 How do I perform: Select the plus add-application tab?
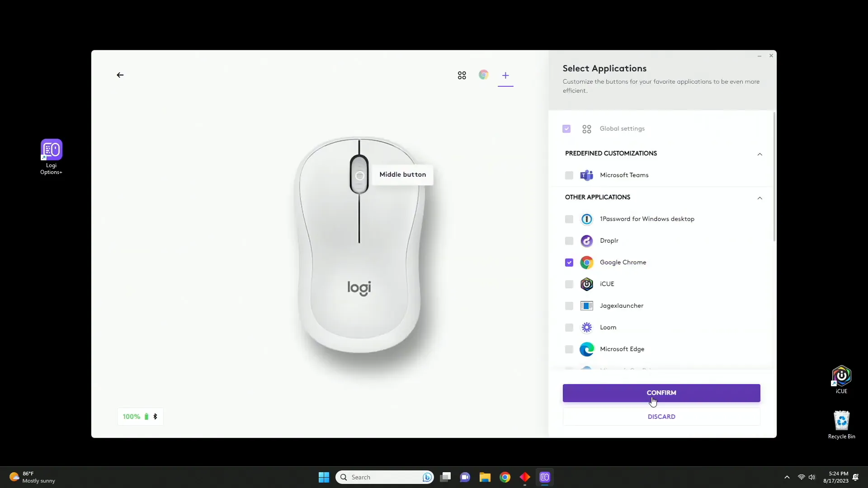coord(505,75)
